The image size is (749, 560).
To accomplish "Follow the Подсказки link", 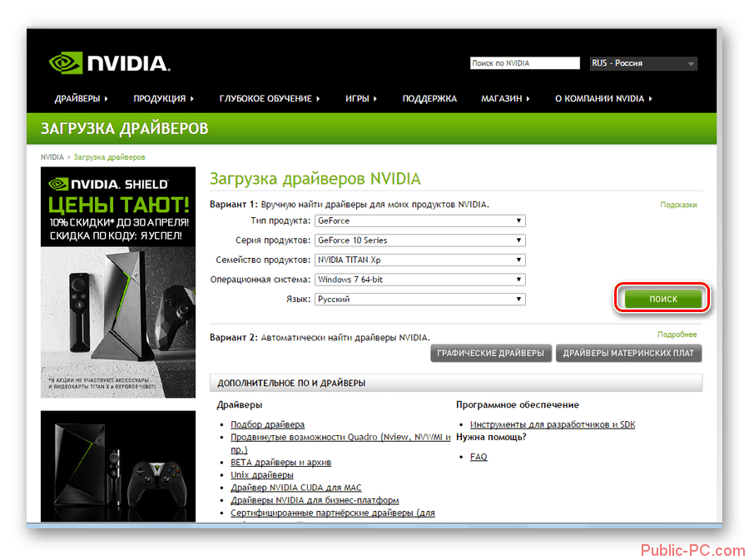I will click(678, 205).
